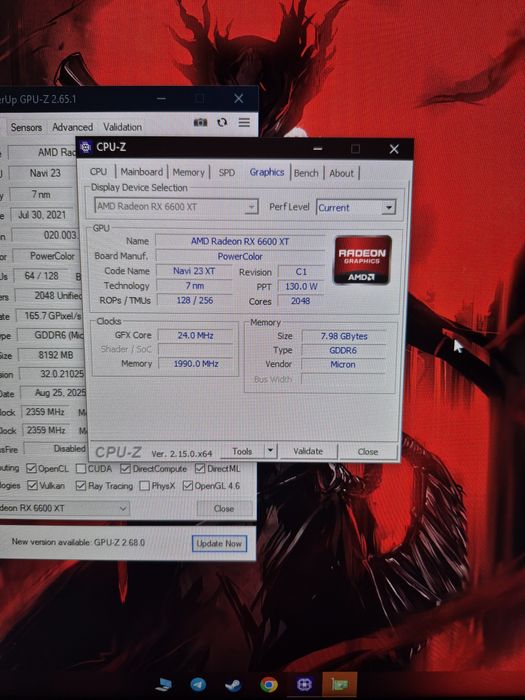The image size is (525, 700).
Task: Click the Memory Type GDDR6 field in CPU-Z
Action: click(x=344, y=350)
